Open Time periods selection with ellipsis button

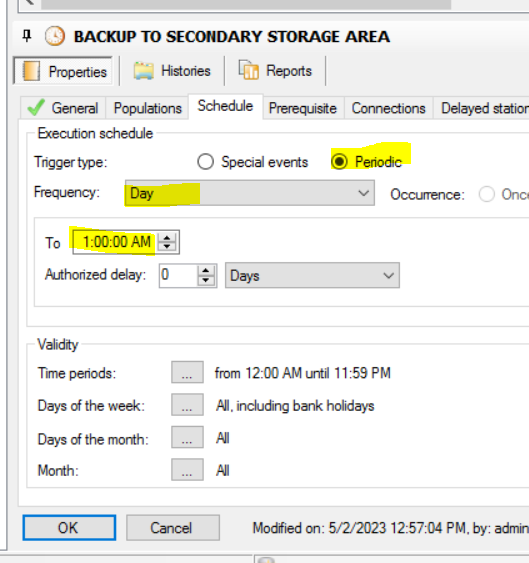187,372
